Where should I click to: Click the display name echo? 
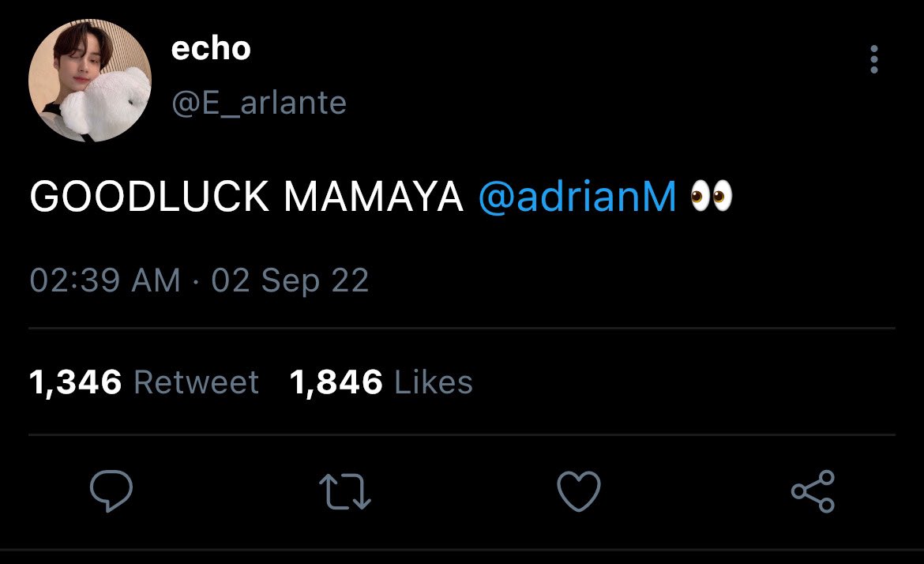211,47
